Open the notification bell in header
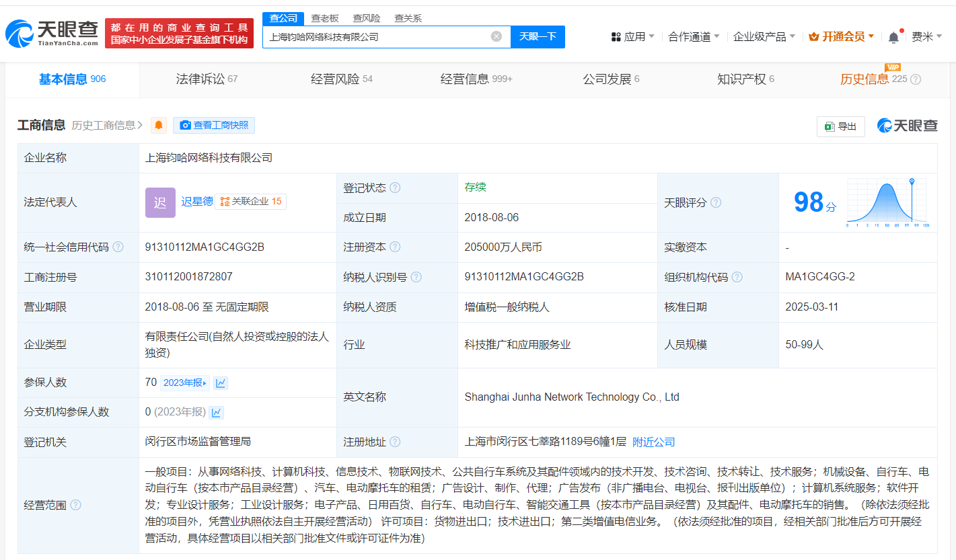The image size is (956, 560). [893, 37]
